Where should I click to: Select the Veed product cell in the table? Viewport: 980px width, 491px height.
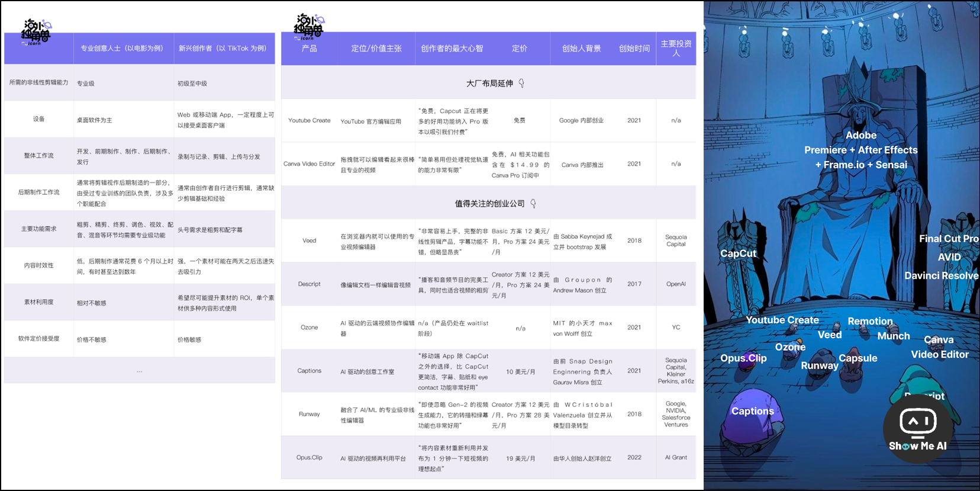click(x=310, y=240)
